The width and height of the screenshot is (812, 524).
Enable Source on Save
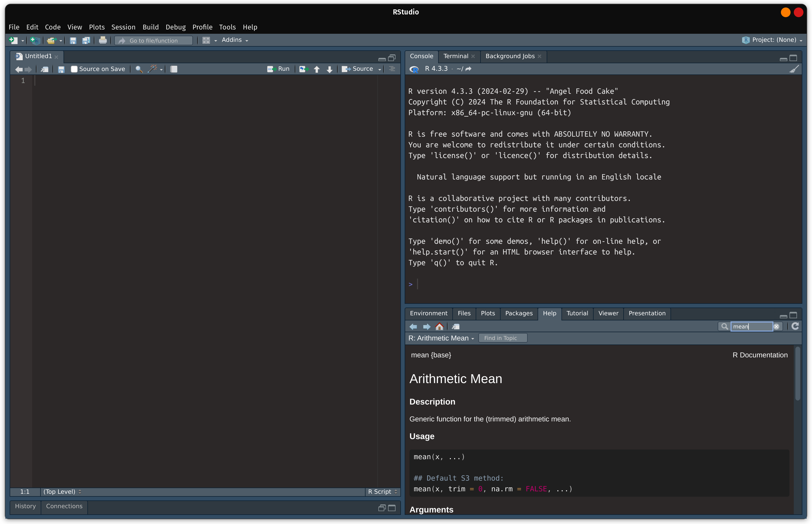coord(74,69)
